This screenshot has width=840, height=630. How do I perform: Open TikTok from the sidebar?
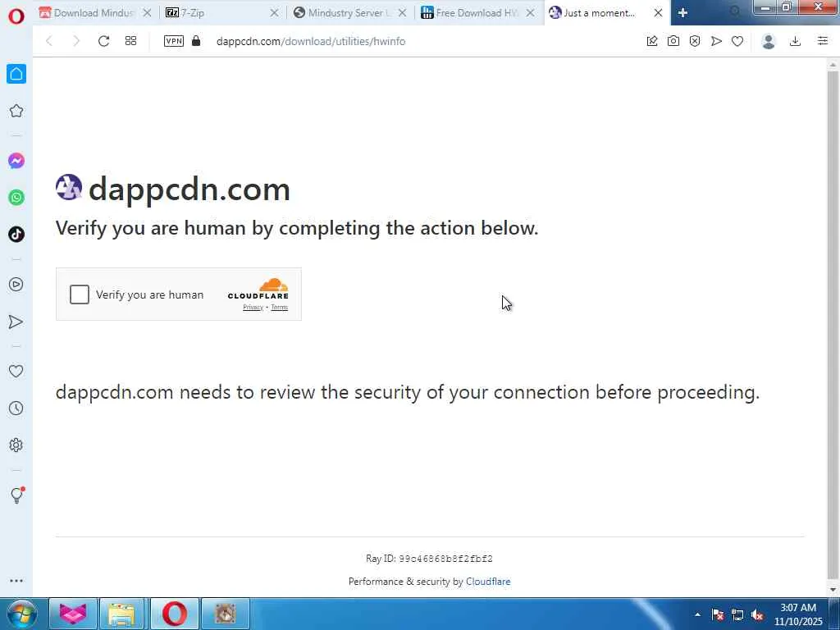[x=16, y=234]
